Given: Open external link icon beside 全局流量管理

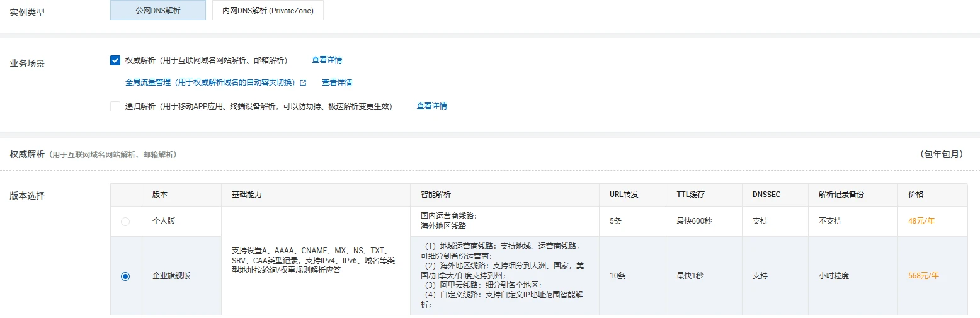Looking at the screenshot, I should [303, 82].
